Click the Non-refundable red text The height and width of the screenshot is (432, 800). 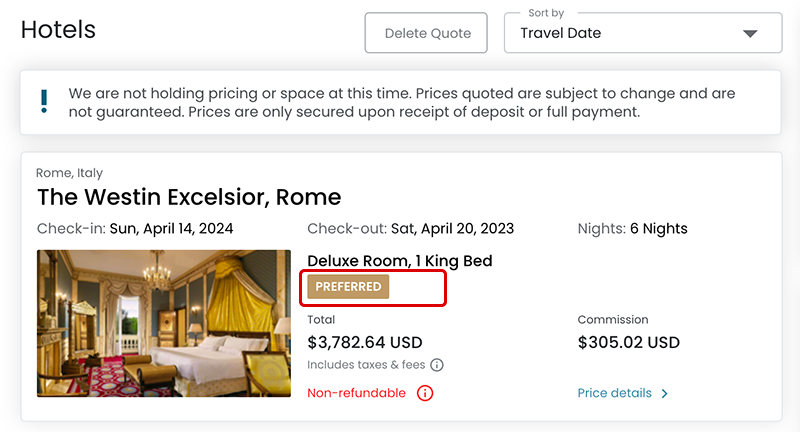(356, 393)
